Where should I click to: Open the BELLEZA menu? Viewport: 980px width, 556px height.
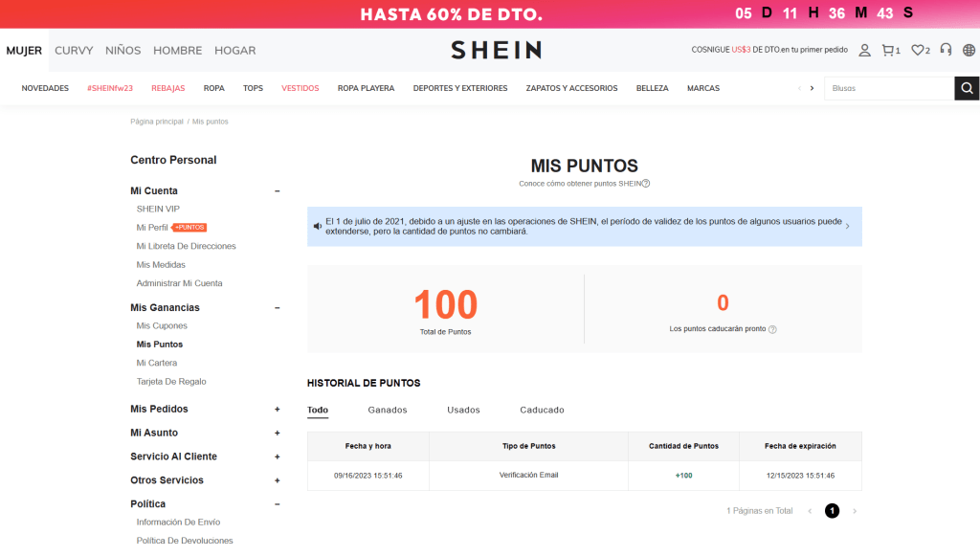click(653, 88)
